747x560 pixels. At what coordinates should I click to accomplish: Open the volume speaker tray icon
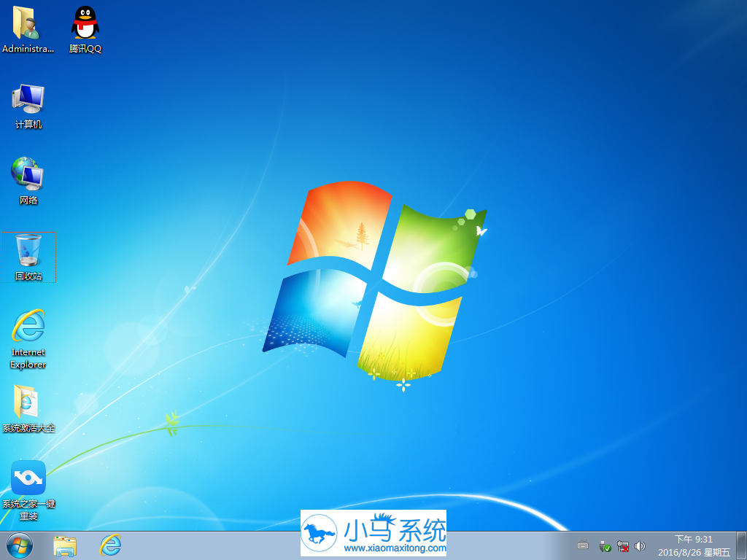pyautogui.click(x=640, y=546)
